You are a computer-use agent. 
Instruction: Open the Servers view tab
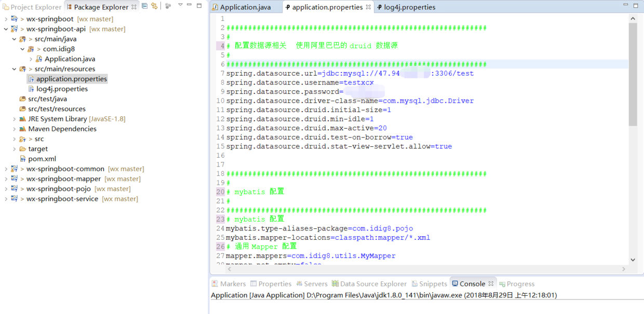coord(312,284)
